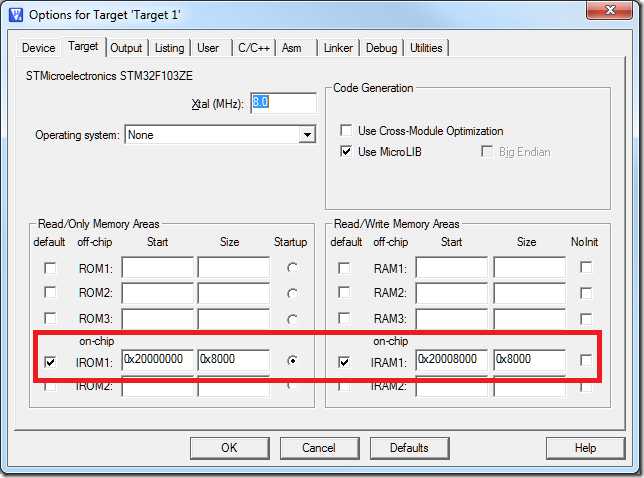Click the ROM3 Size field
Image resolution: width=644 pixels, height=478 pixels.
[234, 318]
